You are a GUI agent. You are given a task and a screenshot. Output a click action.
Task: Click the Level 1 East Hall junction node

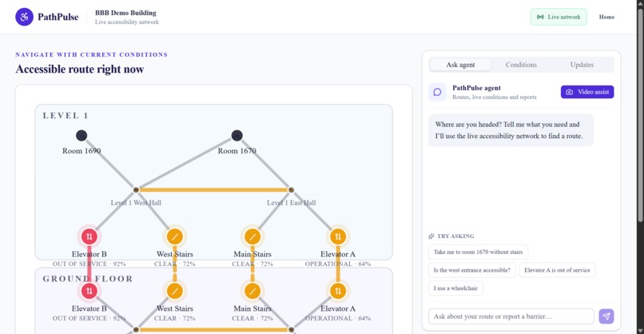[291, 190]
